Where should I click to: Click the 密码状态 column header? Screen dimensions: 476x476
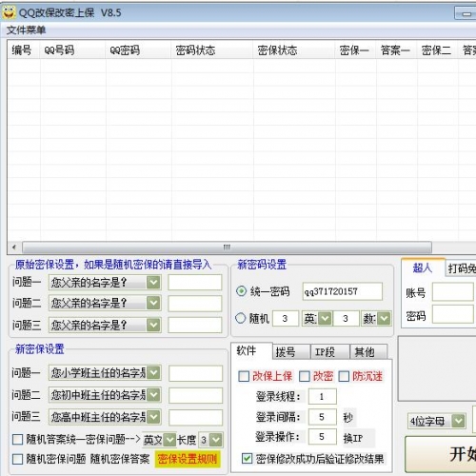[x=212, y=50]
